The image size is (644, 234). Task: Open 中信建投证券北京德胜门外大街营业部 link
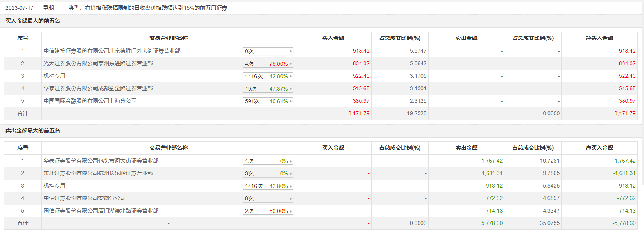click(112, 51)
